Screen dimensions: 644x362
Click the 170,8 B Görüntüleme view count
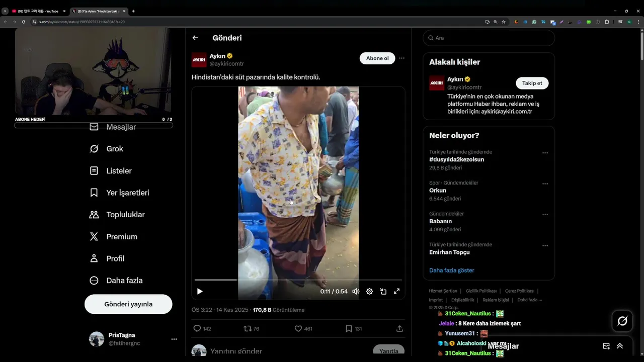(278, 310)
